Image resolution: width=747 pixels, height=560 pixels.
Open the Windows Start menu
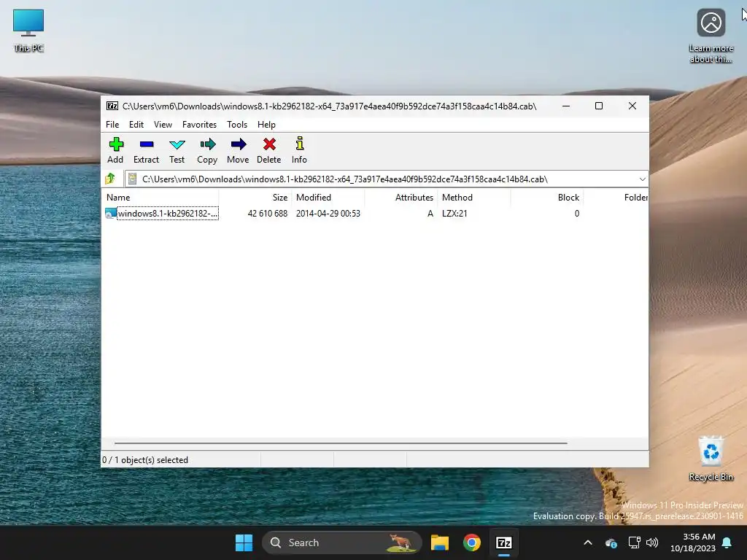(244, 542)
